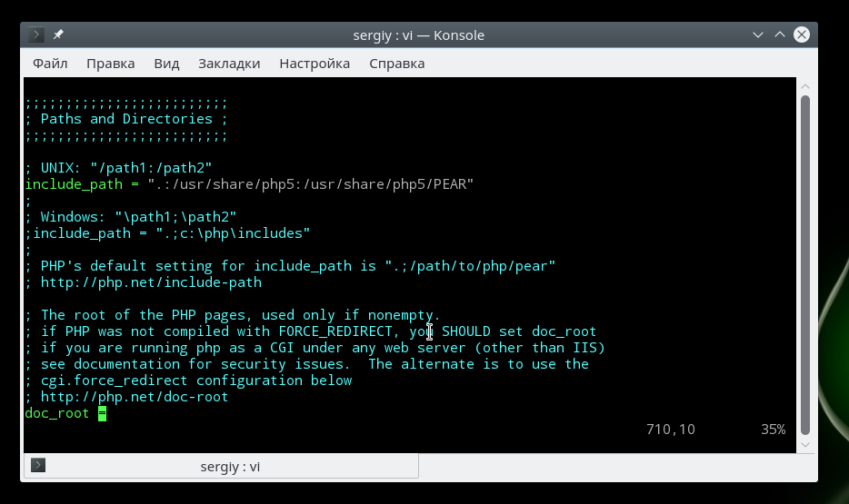Viewport: 849px width, 504px height.
Task: Click the minimize chevron in the title bar
Action: [x=758, y=35]
